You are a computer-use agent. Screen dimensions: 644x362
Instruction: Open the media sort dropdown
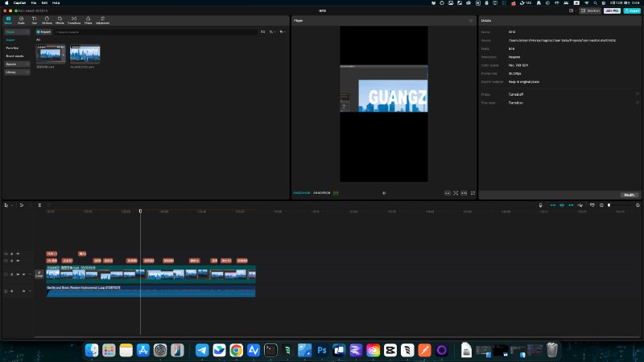click(x=273, y=31)
